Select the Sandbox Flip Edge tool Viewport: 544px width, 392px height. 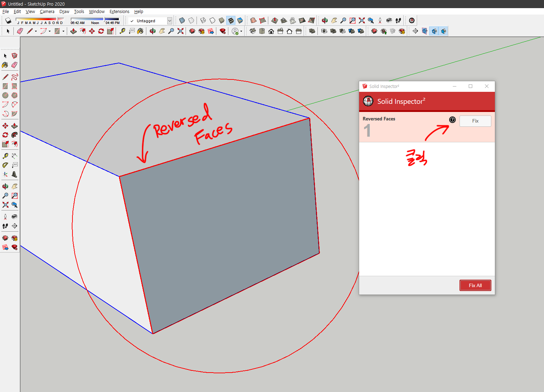(x=311, y=20)
